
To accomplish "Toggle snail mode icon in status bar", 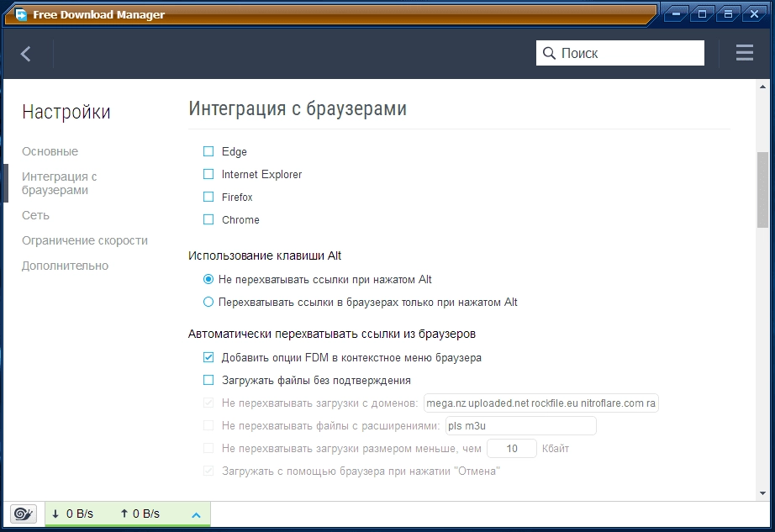I will point(24,514).
